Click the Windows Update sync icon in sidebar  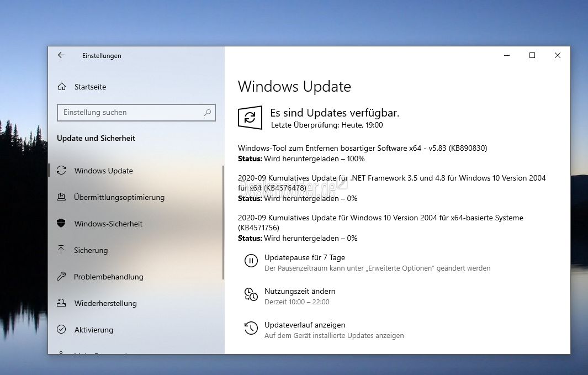tap(61, 170)
